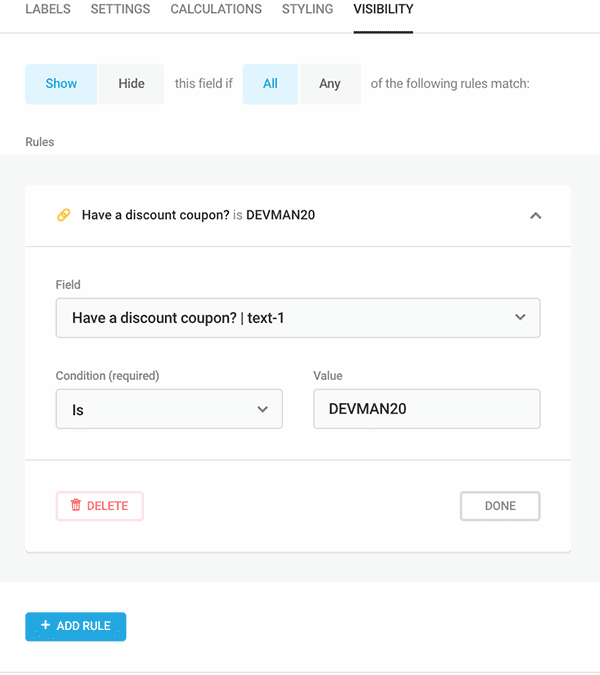Collapse the rule using the up chevron
600x675 pixels.
tap(535, 216)
